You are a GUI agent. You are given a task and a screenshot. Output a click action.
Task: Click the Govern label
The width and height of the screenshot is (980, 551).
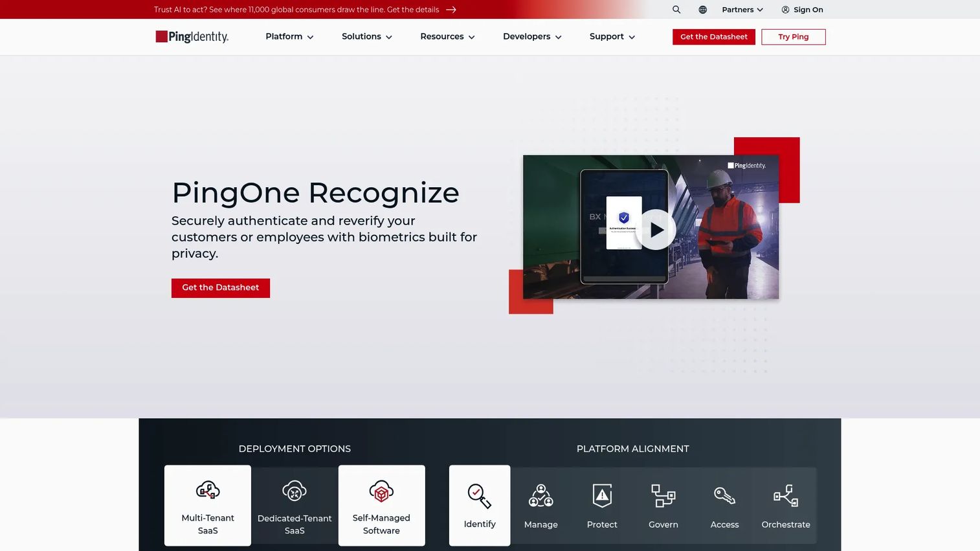tap(663, 524)
